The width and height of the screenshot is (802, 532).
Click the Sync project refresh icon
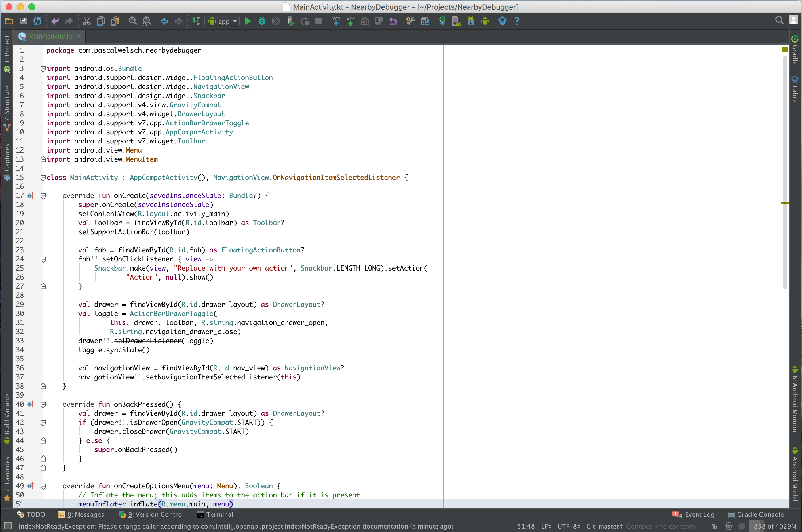click(x=37, y=21)
